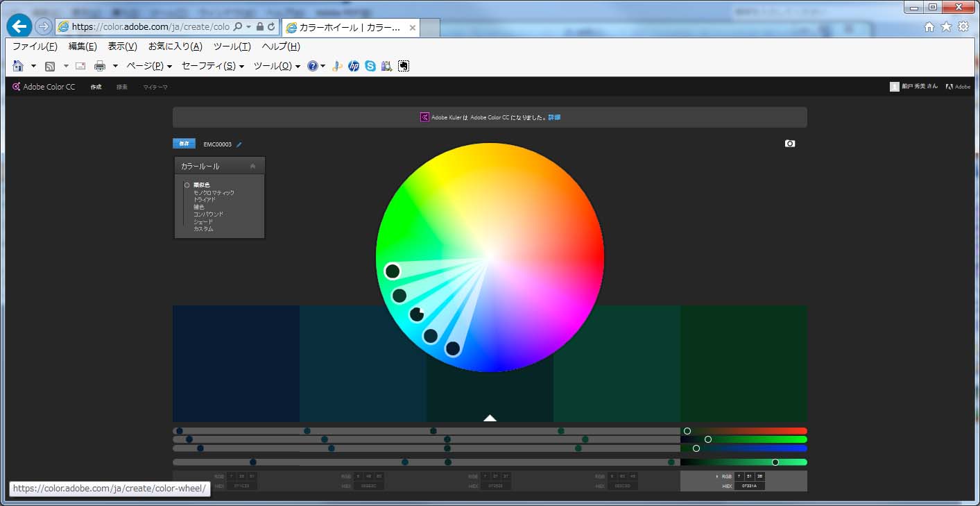This screenshot has height=506, width=980.
Task: Open the Help icon dropdown arrow
Action: pos(323,66)
